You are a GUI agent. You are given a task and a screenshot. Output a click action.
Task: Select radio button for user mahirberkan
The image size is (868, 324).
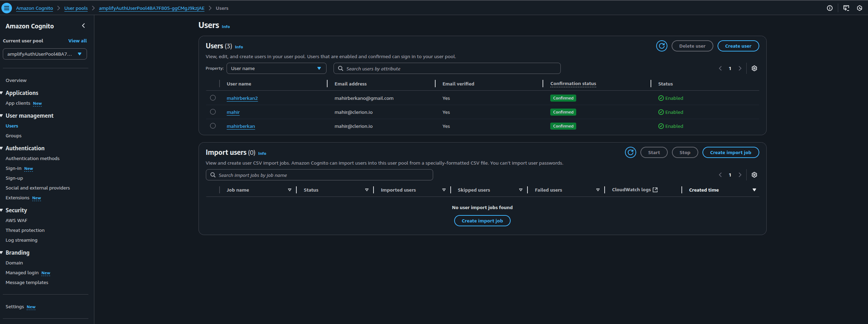[x=213, y=126]
